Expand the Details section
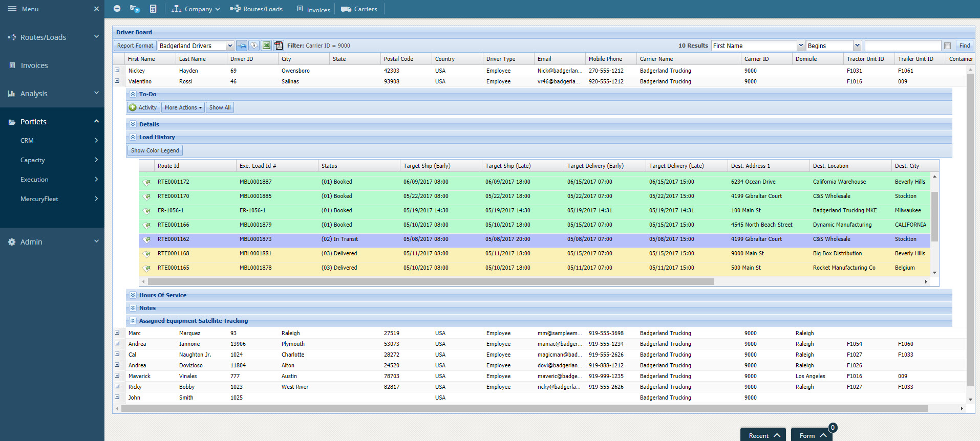This screenshot has height=441, width=980. [133, 124]
